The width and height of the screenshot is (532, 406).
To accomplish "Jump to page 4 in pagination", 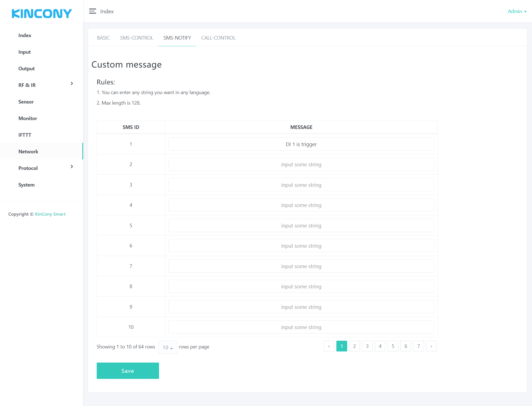I will [380, 346].
